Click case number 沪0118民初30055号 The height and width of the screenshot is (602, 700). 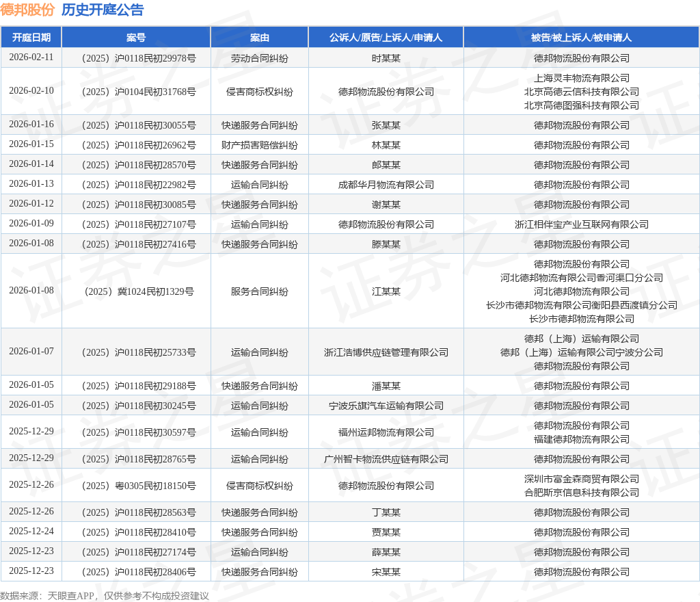(x=139, y=125)
